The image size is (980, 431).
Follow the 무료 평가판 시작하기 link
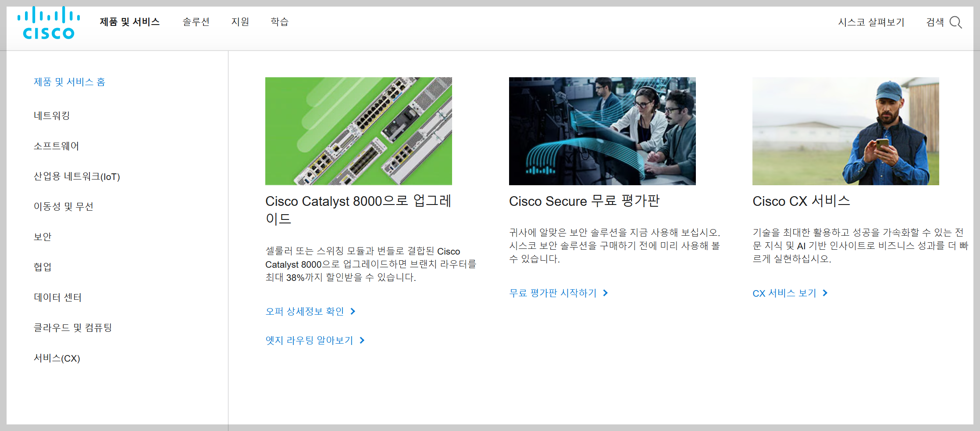tap(553, 293)
